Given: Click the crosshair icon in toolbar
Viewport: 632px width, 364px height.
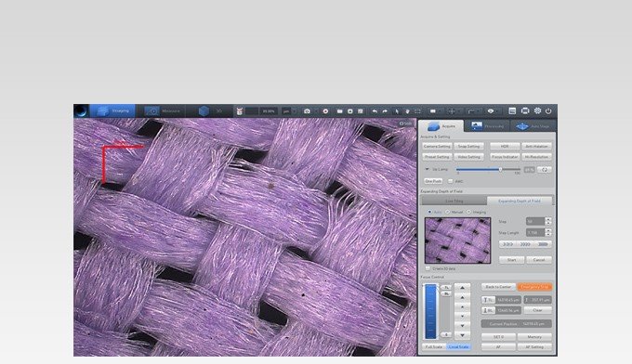Looking at the screenshot, I should point(452,111).
